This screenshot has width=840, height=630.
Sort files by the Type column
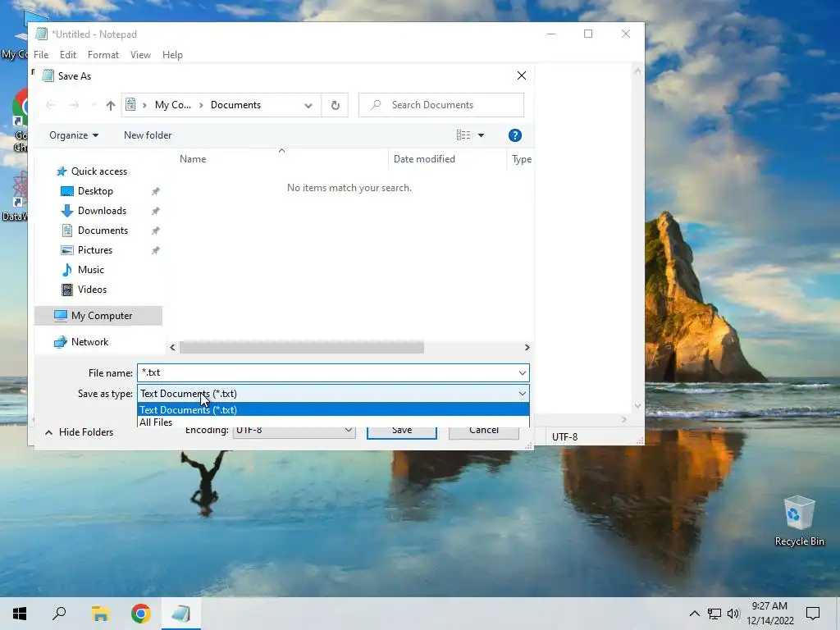tap(521, 159)
